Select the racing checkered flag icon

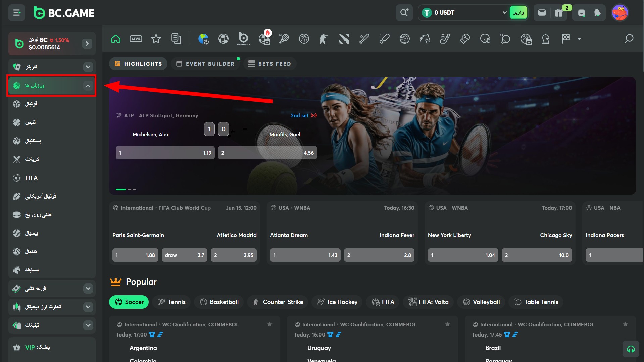tap(566, 39)
